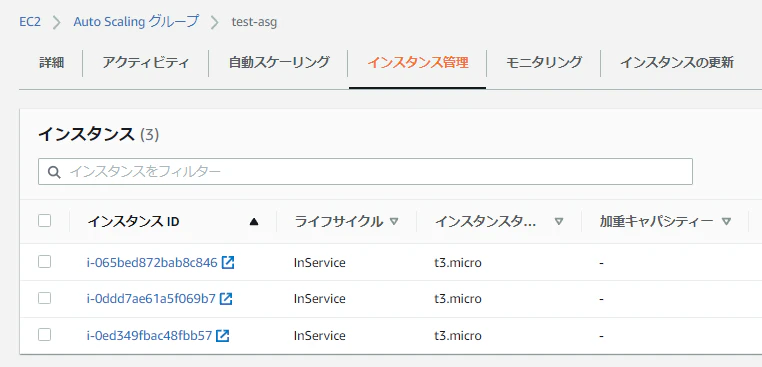
Task: Select the インスタンス管理 tab
Action: 418,63
